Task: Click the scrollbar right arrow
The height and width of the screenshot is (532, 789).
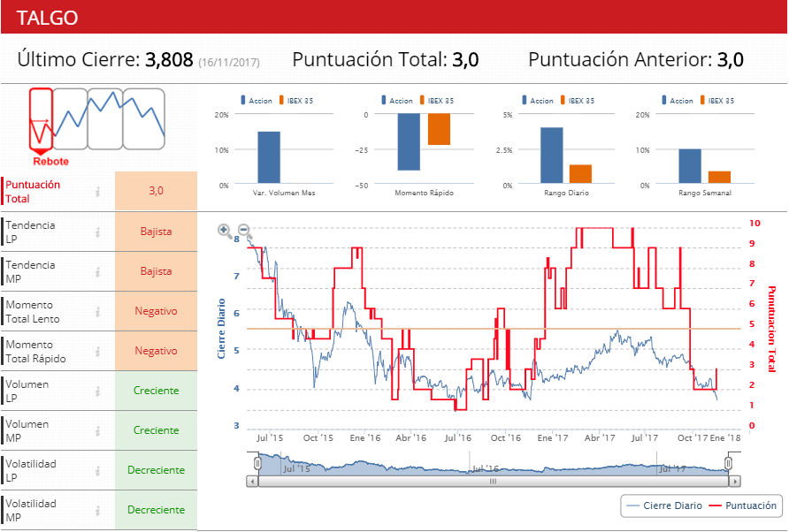Action: point(735,482)
